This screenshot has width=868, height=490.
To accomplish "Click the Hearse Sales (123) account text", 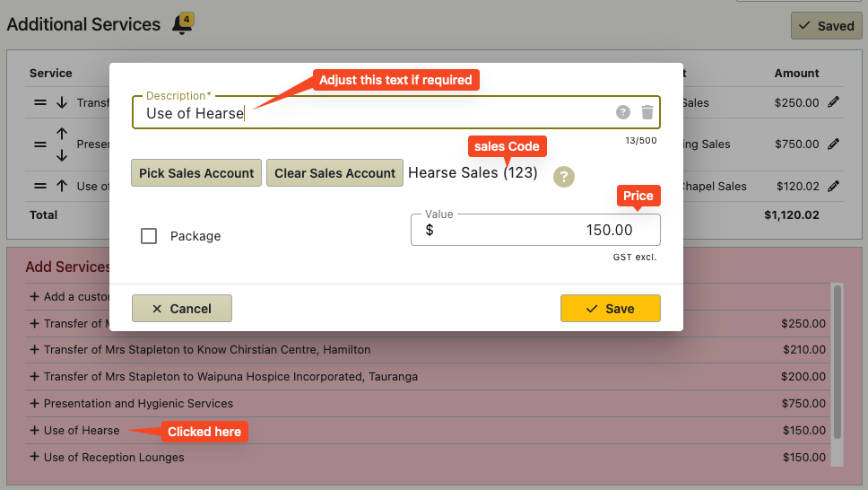I will pyautogui.click(x=473, y=173).
